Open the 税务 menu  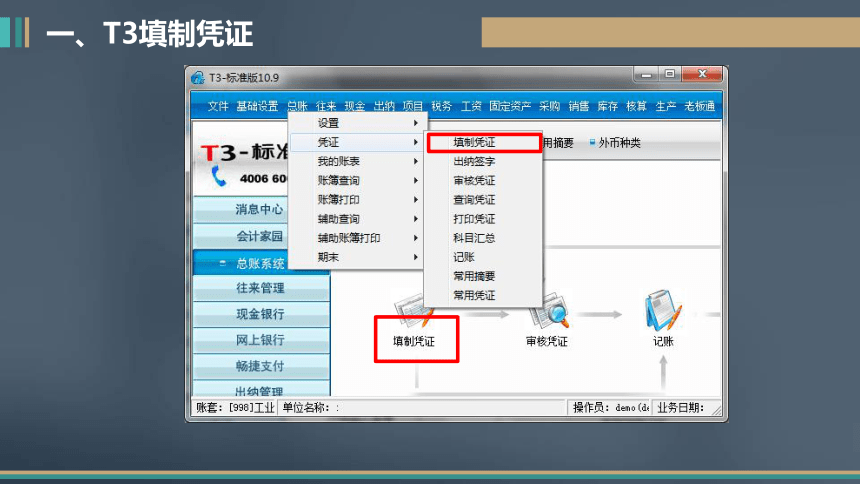442,106
